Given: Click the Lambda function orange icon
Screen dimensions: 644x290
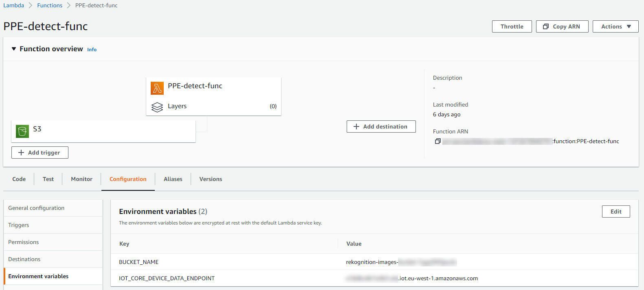Looking at the screenshot, I should (157, 88).
